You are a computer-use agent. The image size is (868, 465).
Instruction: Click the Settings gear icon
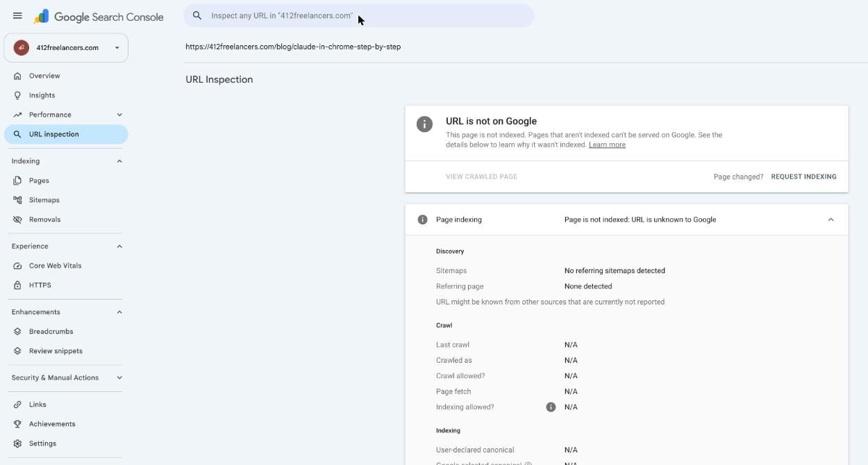[x=17, y=443]
